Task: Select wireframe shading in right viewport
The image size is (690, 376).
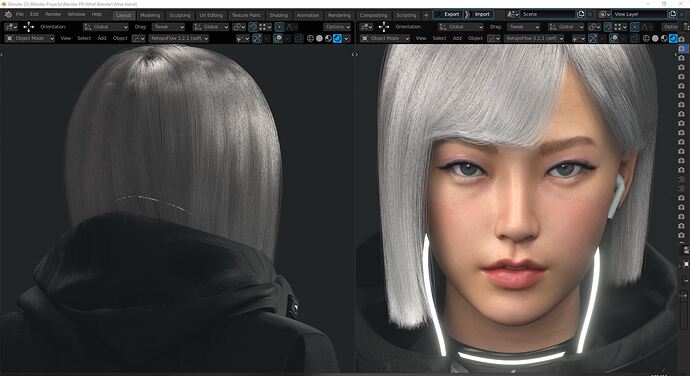Action: (x=646, y=38)
